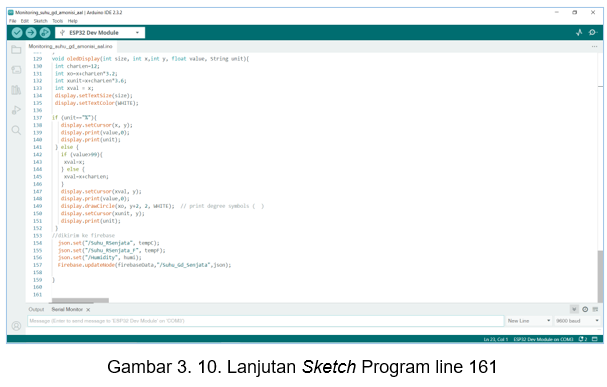
Task: Switch to the Output panel tab
Action: [x=36, y=309]
